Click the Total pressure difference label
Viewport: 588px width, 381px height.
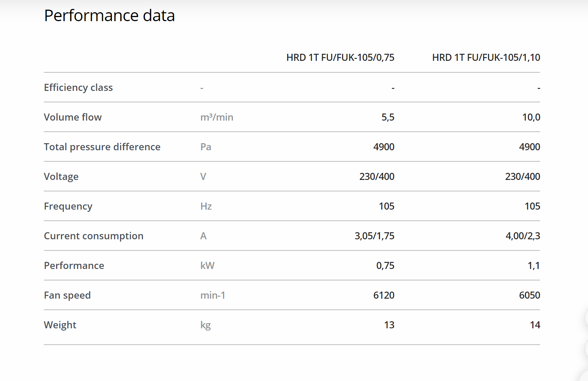pyautogui.click(x=102, y=147)
